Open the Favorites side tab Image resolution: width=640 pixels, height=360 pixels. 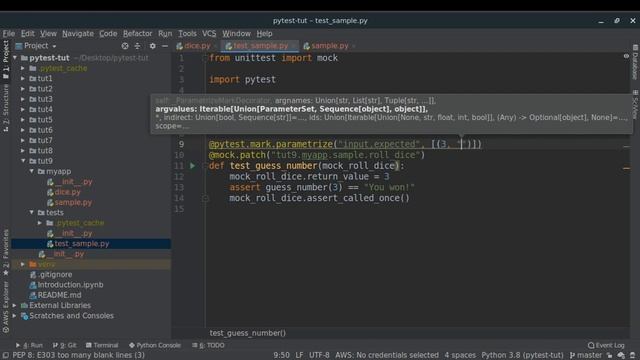tap(6, 252)
